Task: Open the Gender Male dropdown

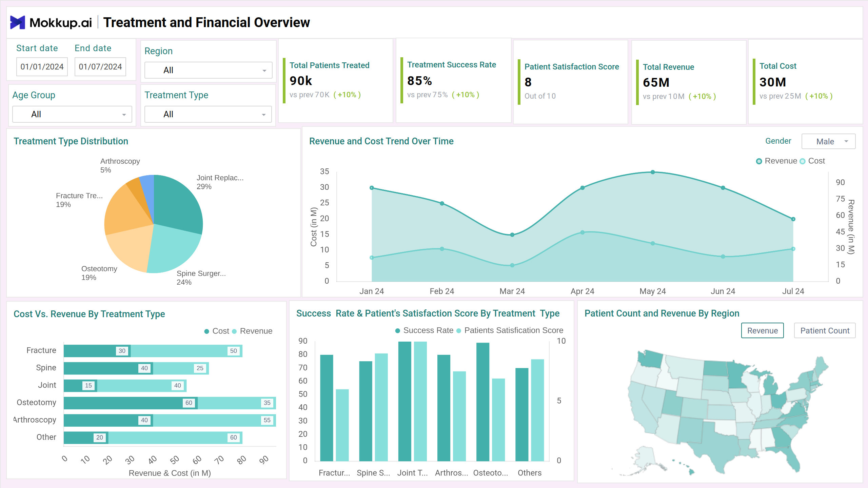Action: pyautogui.click(x=828, y=141)
